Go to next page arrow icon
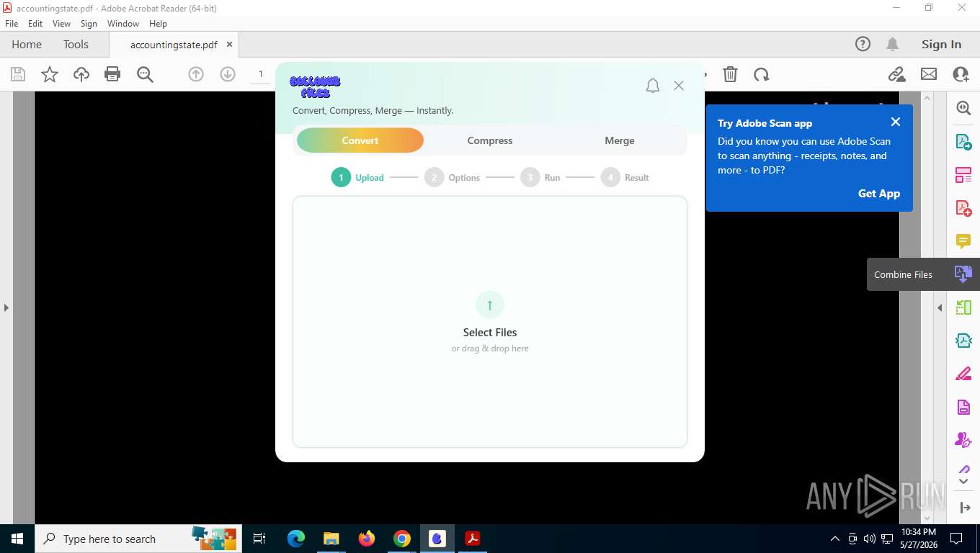 [228, 74]
